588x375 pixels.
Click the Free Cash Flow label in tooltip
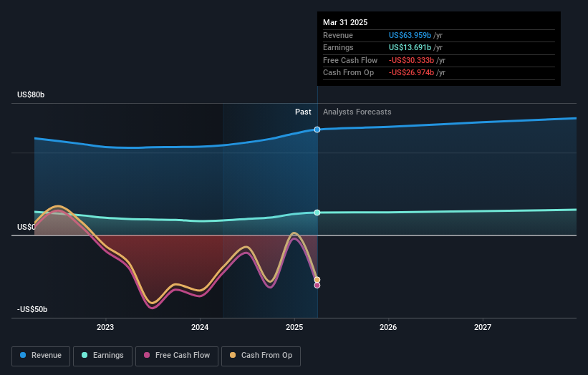[350, 60]
